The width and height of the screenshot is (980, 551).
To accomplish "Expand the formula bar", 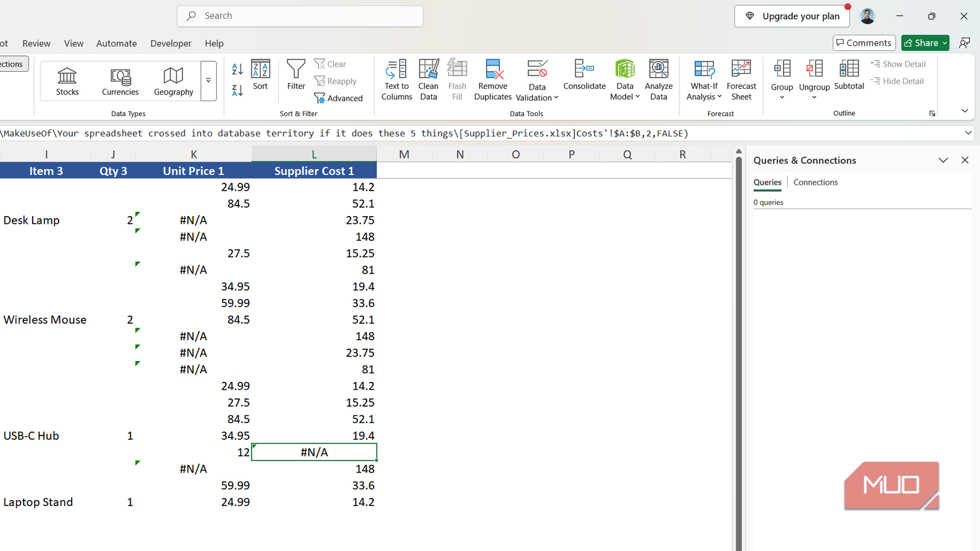I will 968,133.
